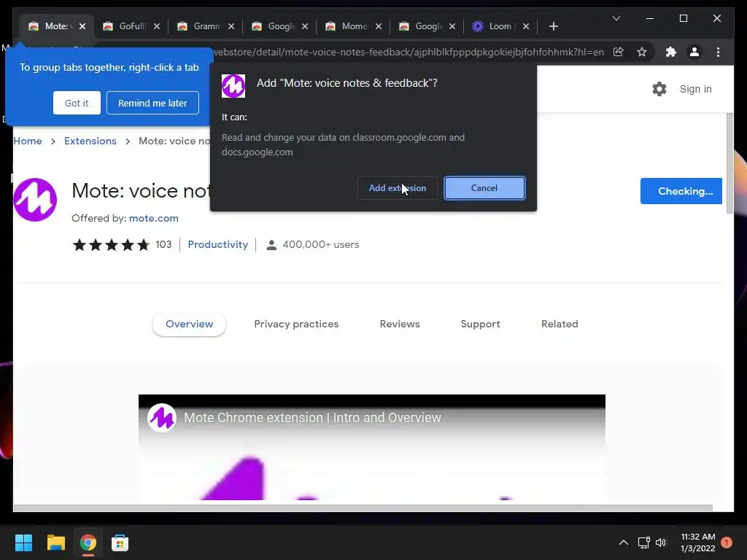This screenshot has width=747, height=560.
Task: Show the Related tab
Action: pos(560,324)
